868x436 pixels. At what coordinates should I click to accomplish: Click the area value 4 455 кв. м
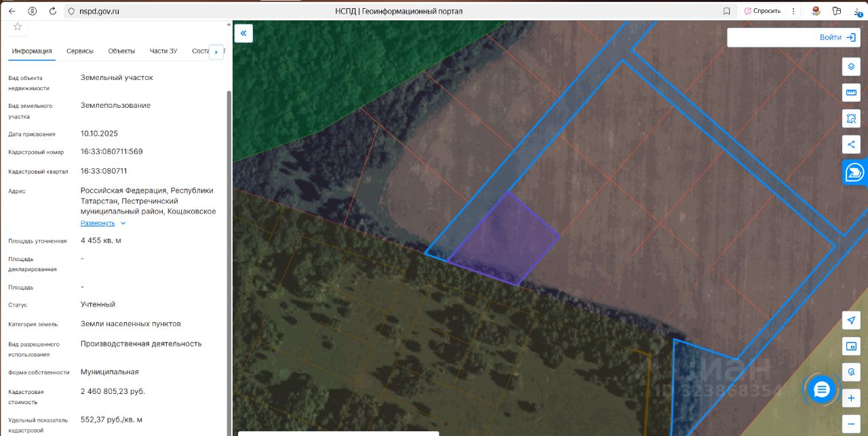coord(101,241)
